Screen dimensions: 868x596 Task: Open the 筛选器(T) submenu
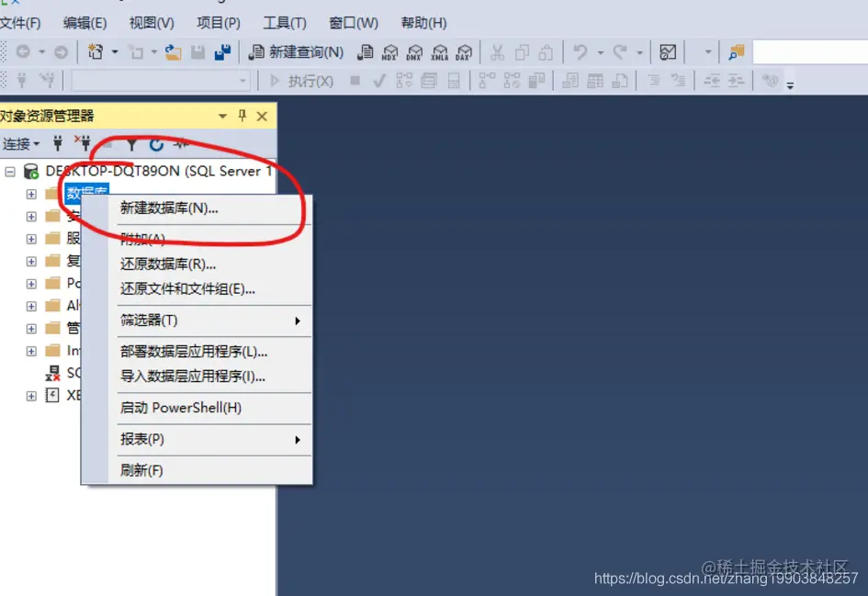click(197, 320)
